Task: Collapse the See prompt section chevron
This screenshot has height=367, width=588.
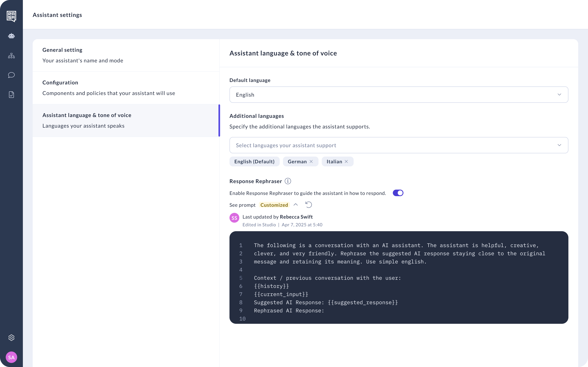Action: [296, 205]
